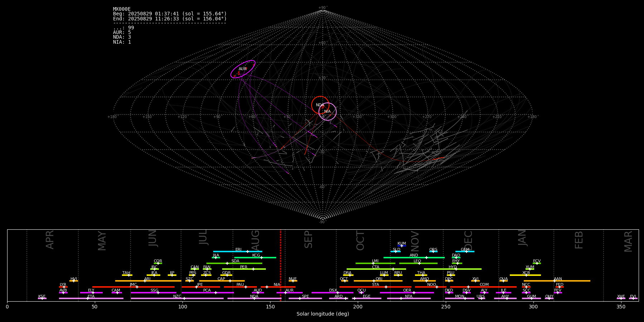Select the red NDA radiant circle on the map
Viewport: 644px width, 322px height.
tap(320, 105)
